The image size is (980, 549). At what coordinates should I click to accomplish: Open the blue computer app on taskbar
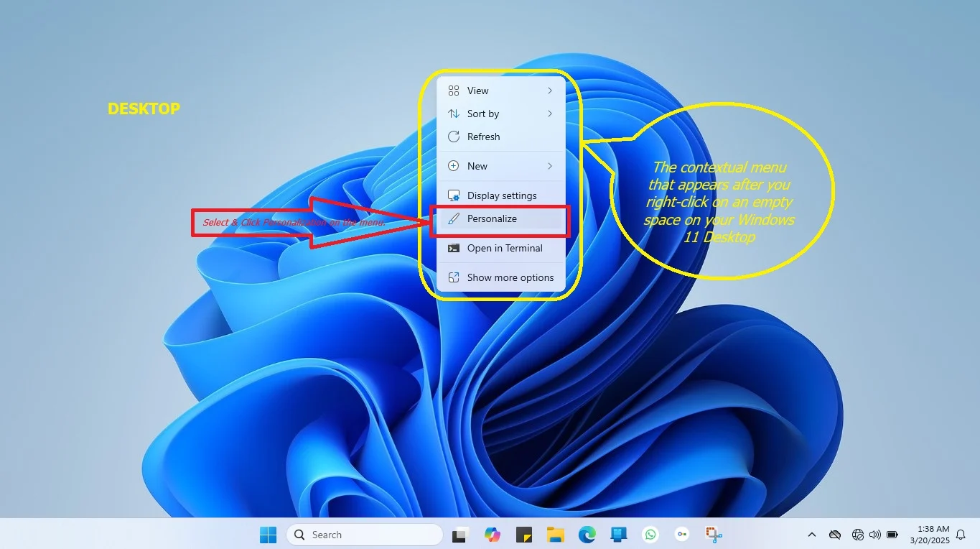[x=619, y=535]
